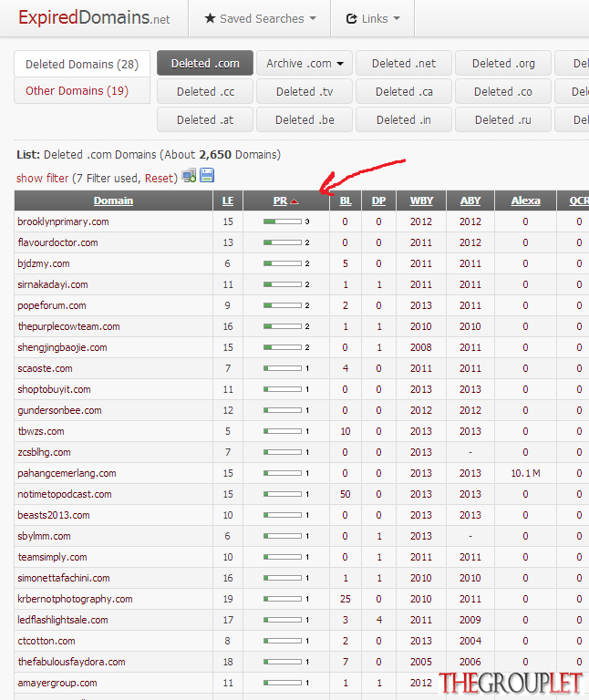Open the Deleted .in list
This screenshot has height=700, width=589.
pyautogui.click(x=404, y=119)
